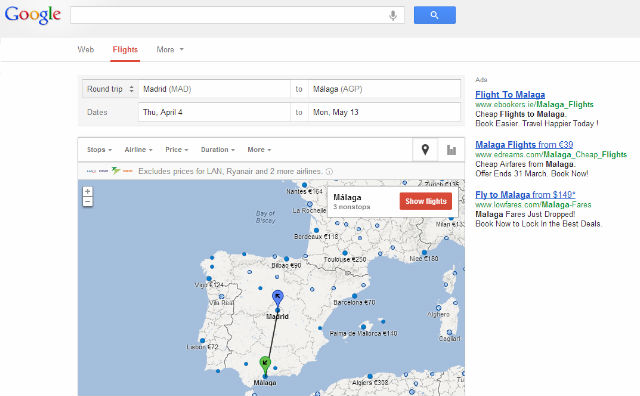Screen dimensions: 640x396
Task: Open the More filters dropdown in toolbar
Action: click(259, 150)
